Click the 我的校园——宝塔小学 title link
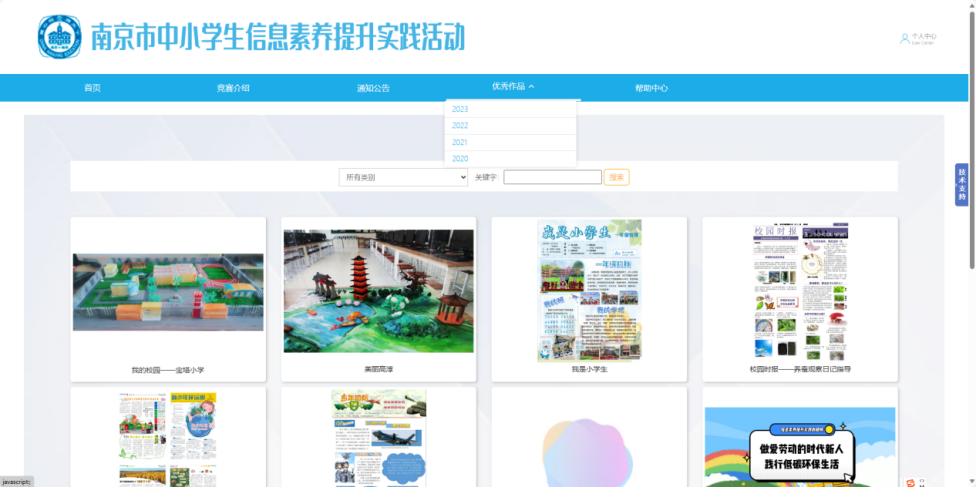 [168, 370]
